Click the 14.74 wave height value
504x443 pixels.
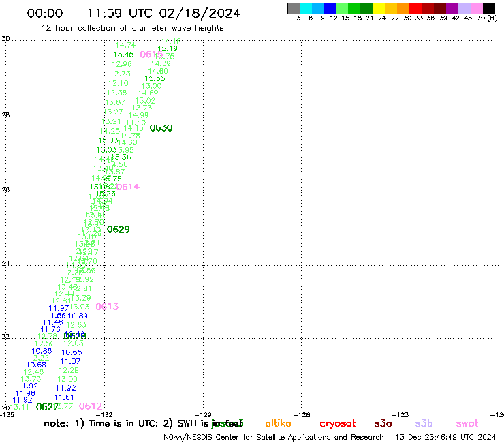click(x=125, y=45)
